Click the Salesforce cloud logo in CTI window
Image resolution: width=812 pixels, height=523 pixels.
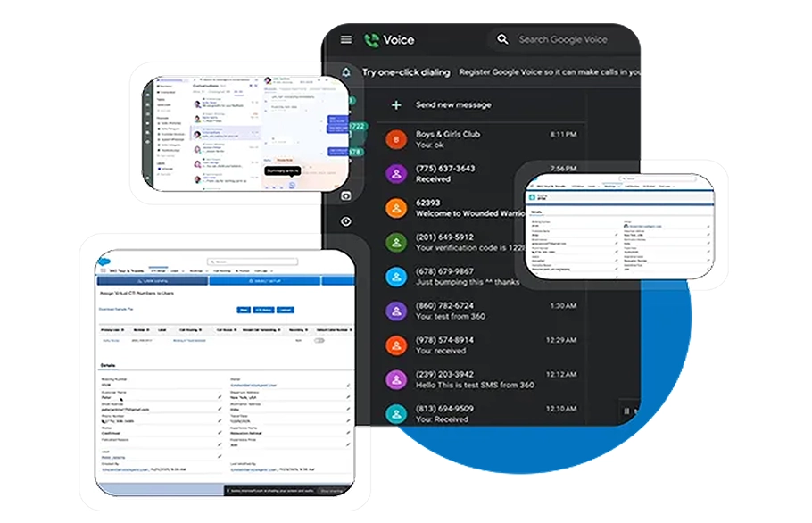104,261
